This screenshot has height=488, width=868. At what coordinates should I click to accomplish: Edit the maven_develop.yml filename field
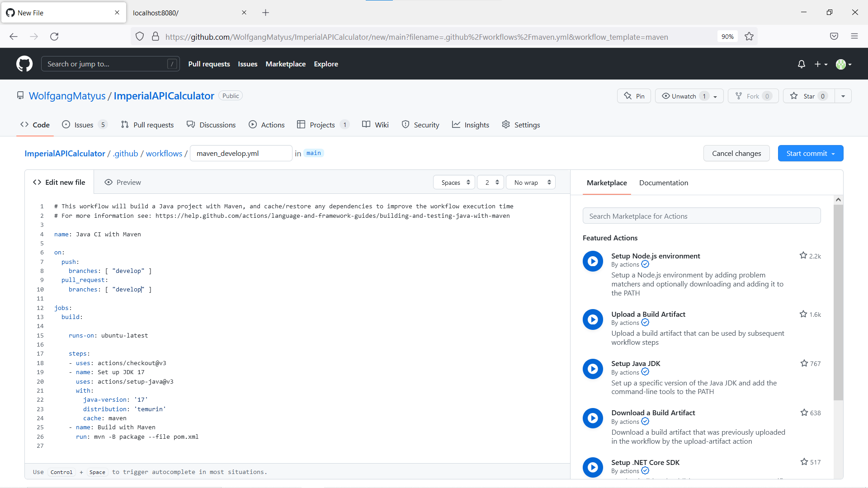coord(241,153)
